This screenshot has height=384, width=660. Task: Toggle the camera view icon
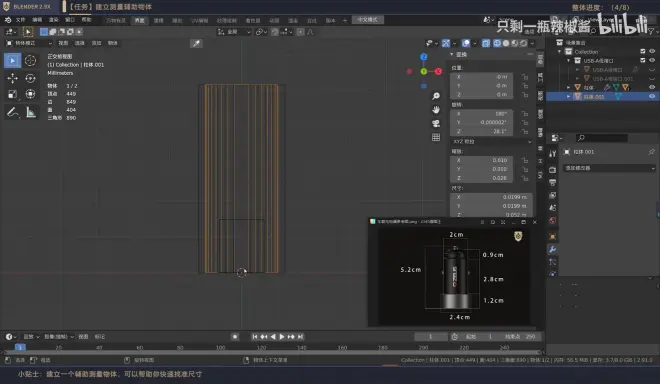pos(436,123)
